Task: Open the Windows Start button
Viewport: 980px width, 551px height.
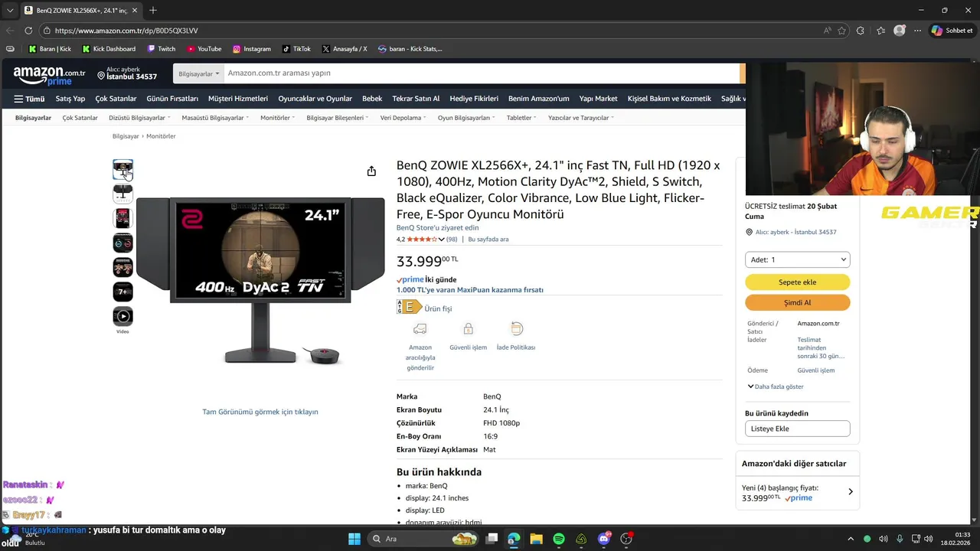Action: 354,539
